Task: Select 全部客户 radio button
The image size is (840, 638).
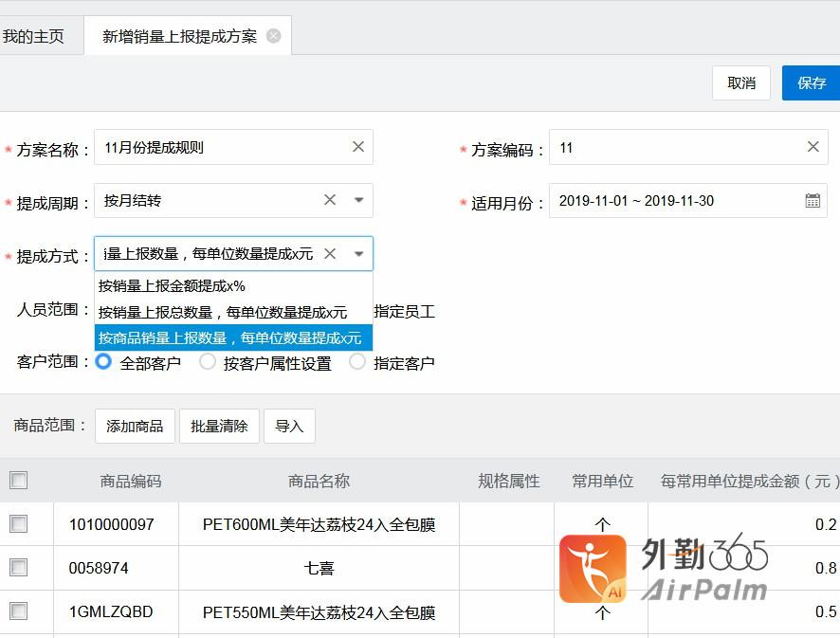Action: [104, 361]
